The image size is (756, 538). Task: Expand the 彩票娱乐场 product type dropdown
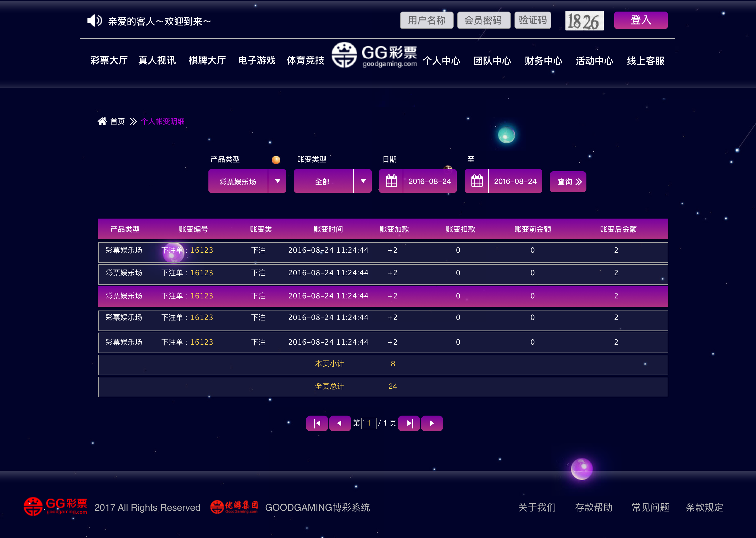coord(277,181)
